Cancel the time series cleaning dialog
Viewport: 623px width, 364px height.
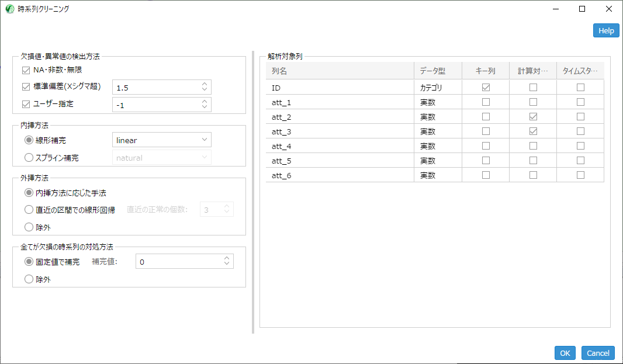(598, 353)
